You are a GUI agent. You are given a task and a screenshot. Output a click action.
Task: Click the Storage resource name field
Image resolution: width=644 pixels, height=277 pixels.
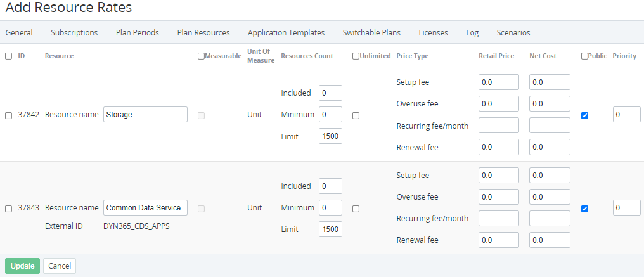(145, 115)
